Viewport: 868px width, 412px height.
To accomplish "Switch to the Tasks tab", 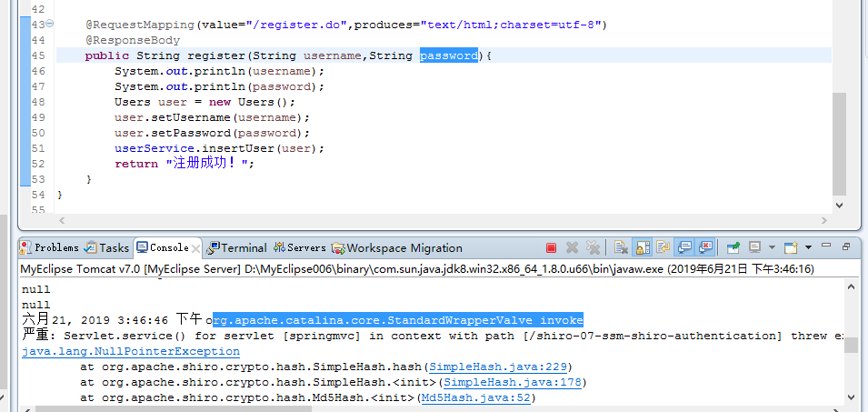I will tap(107, 247).
